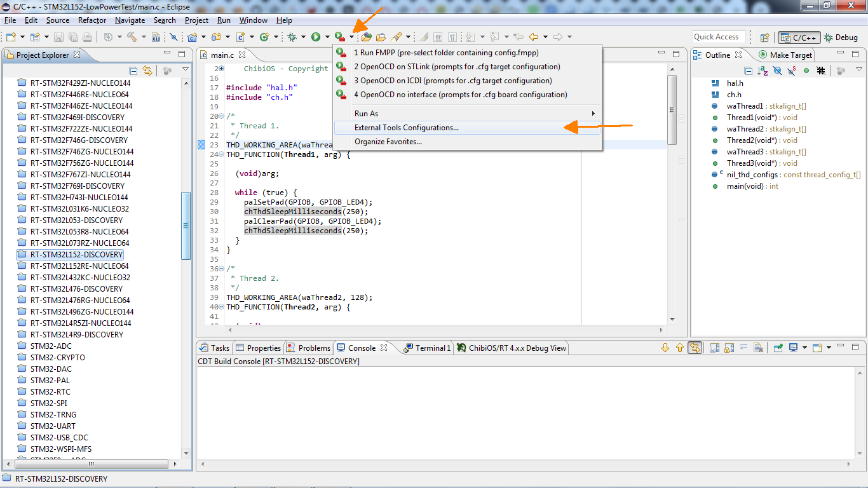Click Sort alphabetically icon in Outline

point(763,71)
